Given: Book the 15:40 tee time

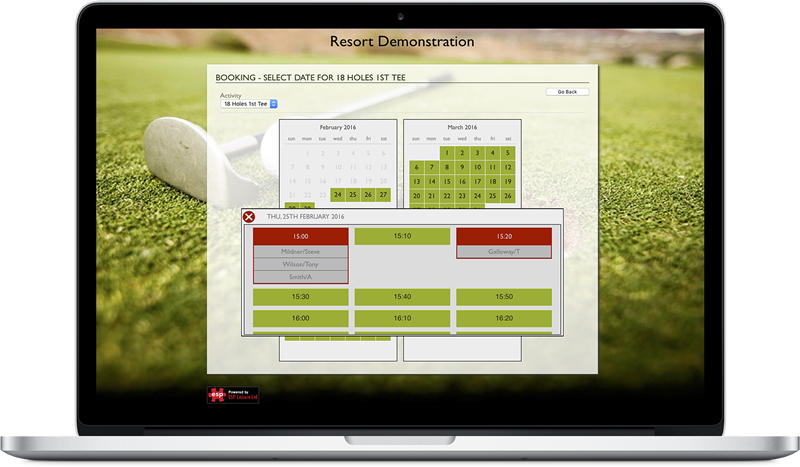Looking at the screenshot, I should (402, 297).
